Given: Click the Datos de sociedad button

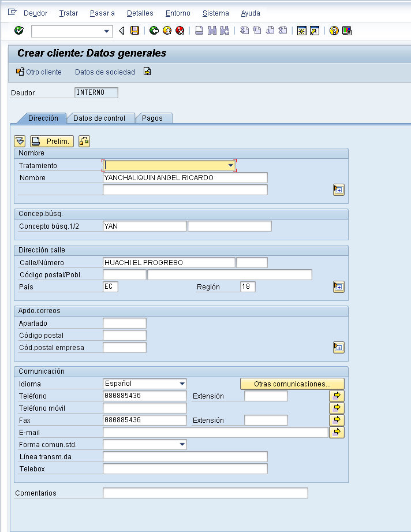Looking at the screenshot, I should coord(105,72).
